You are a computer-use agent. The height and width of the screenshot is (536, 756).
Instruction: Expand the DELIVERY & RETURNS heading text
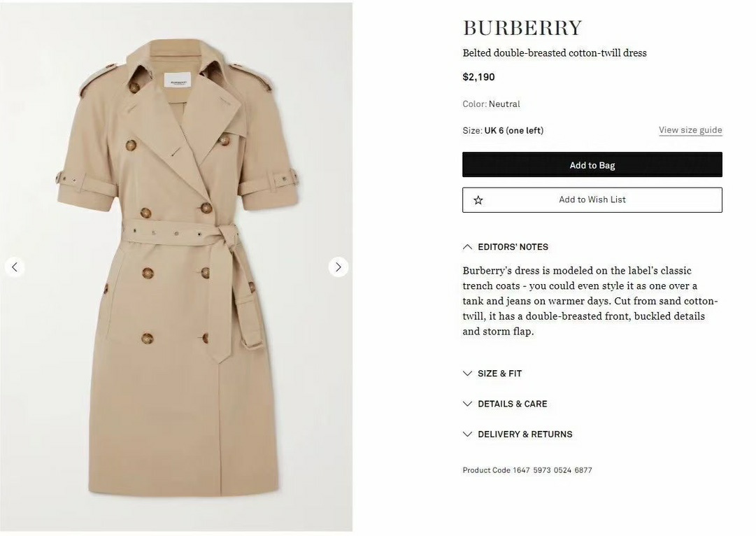click(525, 435)
